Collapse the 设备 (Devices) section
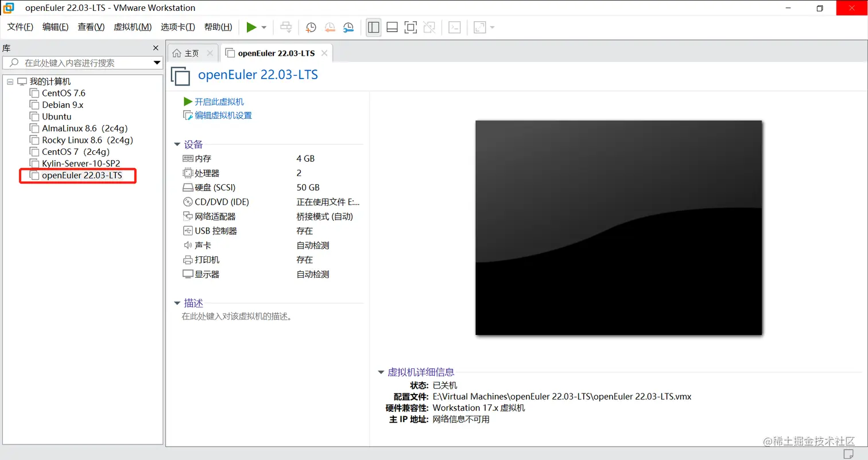This screenshot has height=460, width=868. [177, 145]
